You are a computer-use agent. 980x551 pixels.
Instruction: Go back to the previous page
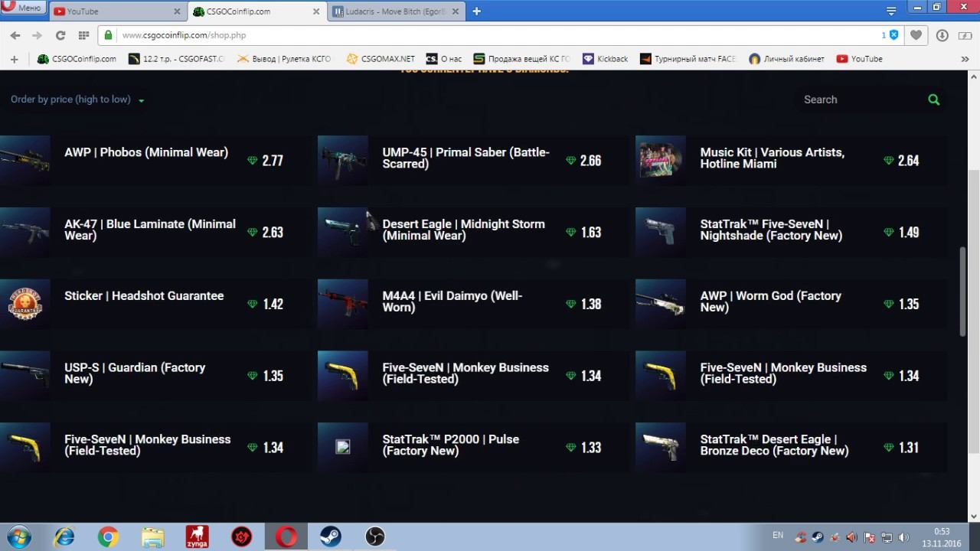(15, 35)
